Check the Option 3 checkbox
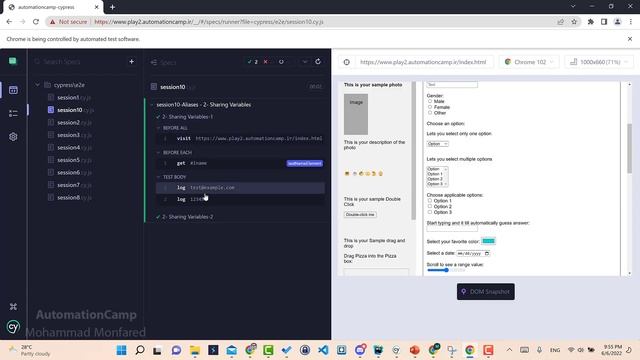The image size is (640, 360). pyautogui.click(x=430, y=212)
